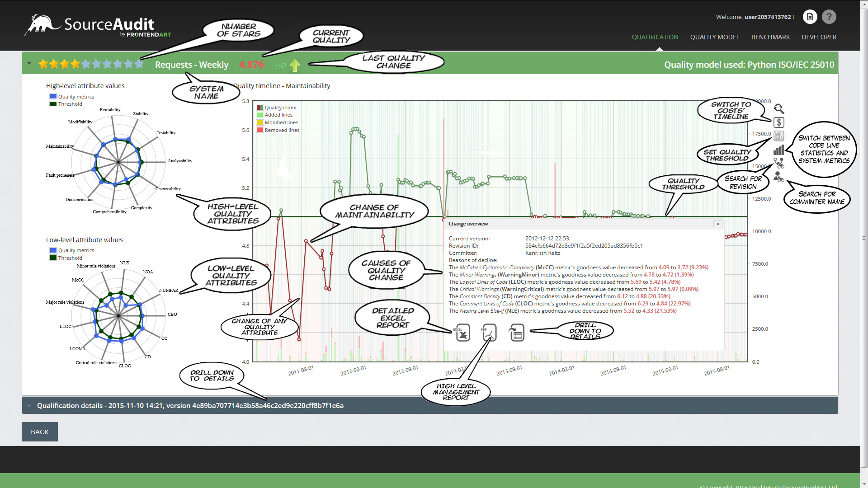Click the drill down to details icon
868x488 pixels.
(x=516, y=333)
